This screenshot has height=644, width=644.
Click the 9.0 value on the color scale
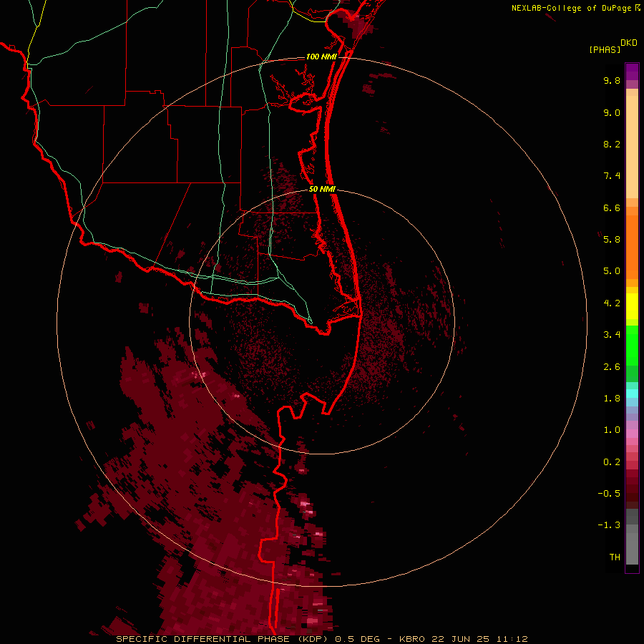coord(612,112)
